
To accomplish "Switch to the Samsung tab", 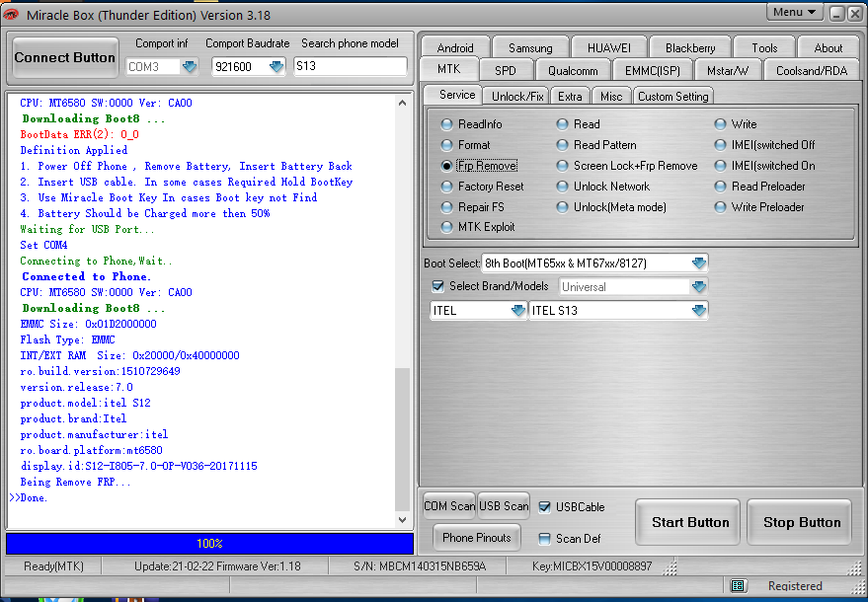I will (x=530, y=47).
